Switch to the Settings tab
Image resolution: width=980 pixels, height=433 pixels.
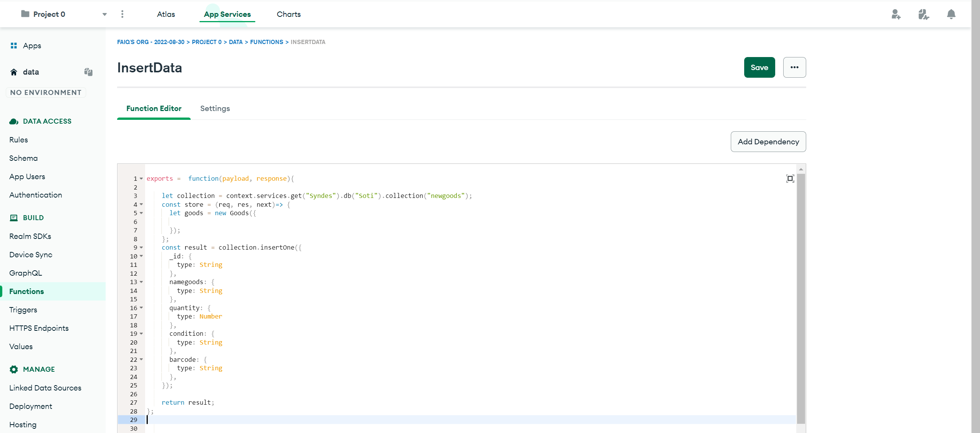tap(215, 108)
